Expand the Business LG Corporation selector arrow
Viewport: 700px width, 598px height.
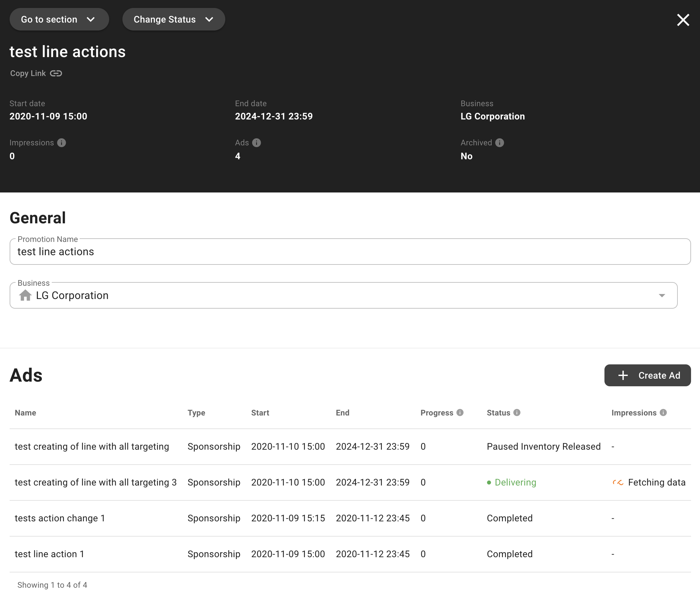662,296
